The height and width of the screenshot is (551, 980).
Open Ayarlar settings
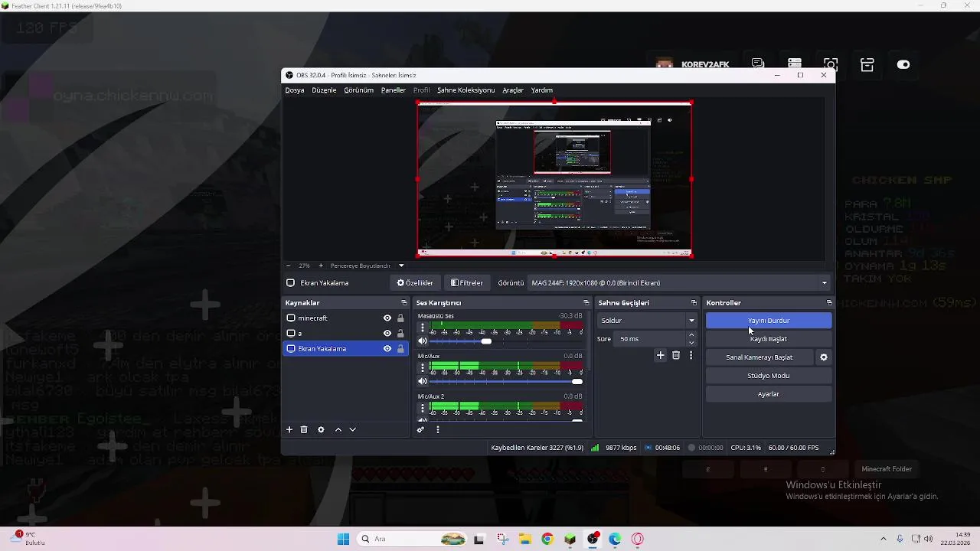(x=769, y=394)
